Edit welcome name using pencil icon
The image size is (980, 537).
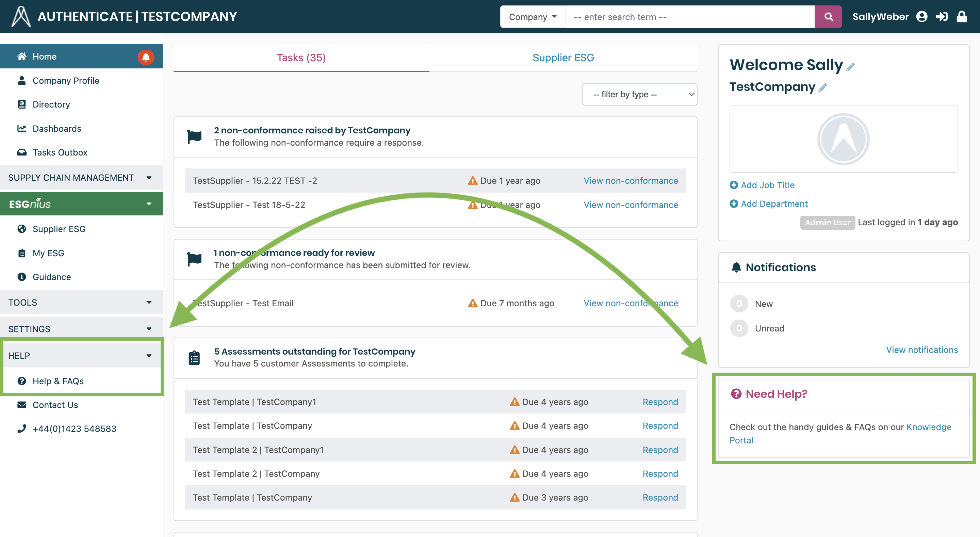pos(851,67)
